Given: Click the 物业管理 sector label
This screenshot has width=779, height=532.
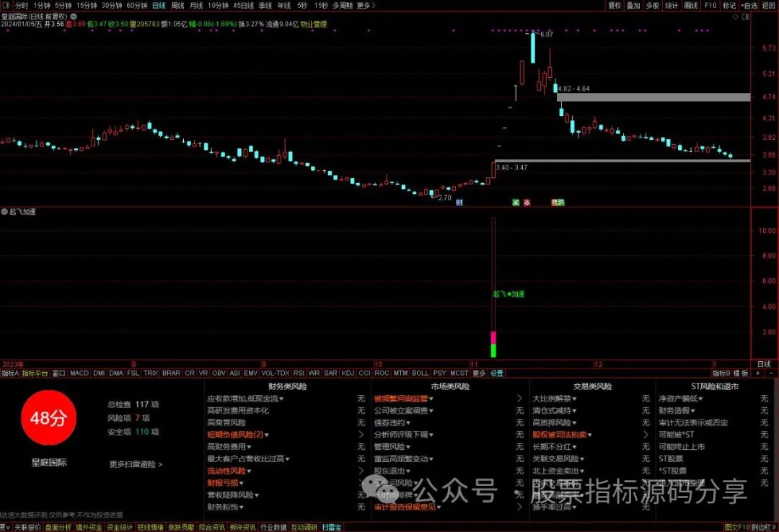Looking at the screenshot, I should click(314, 24).
